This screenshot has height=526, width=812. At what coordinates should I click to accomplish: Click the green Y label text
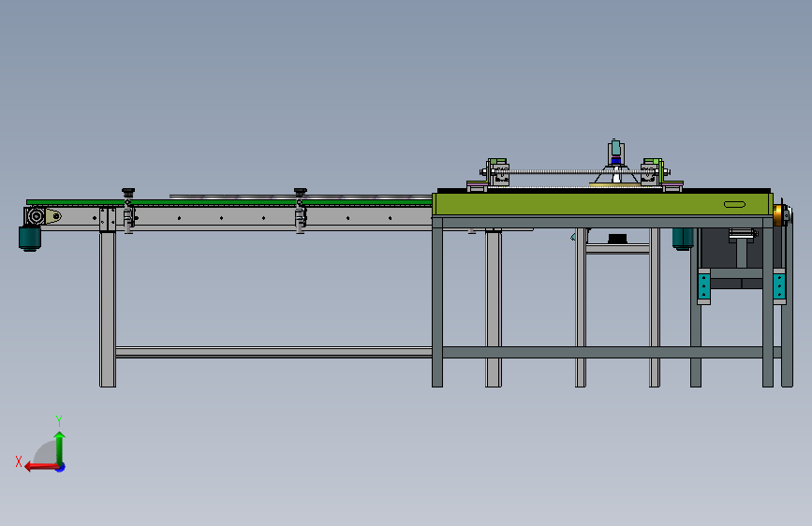59,420
